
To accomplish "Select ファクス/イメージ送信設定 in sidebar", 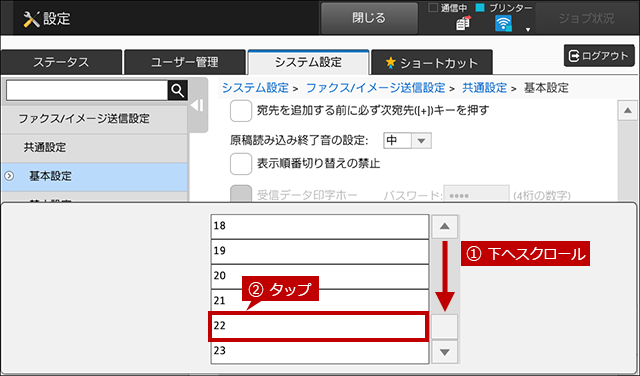I will (x=94, y=119).
